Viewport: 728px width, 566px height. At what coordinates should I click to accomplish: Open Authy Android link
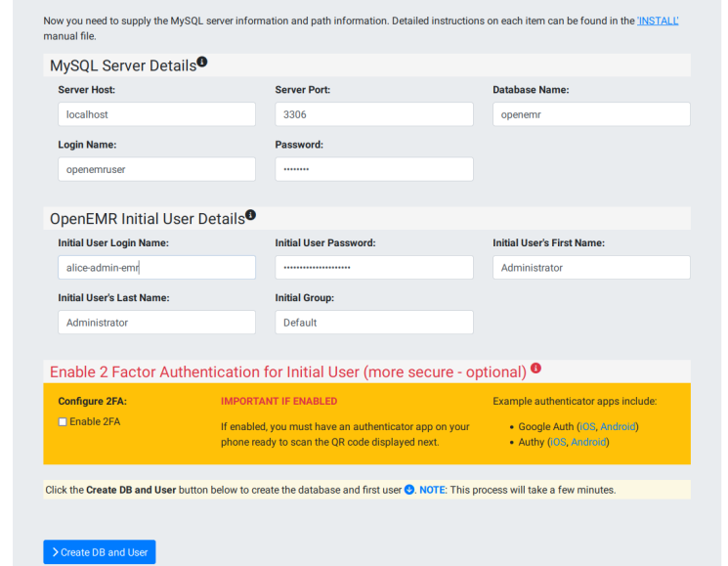coord(588,442)
